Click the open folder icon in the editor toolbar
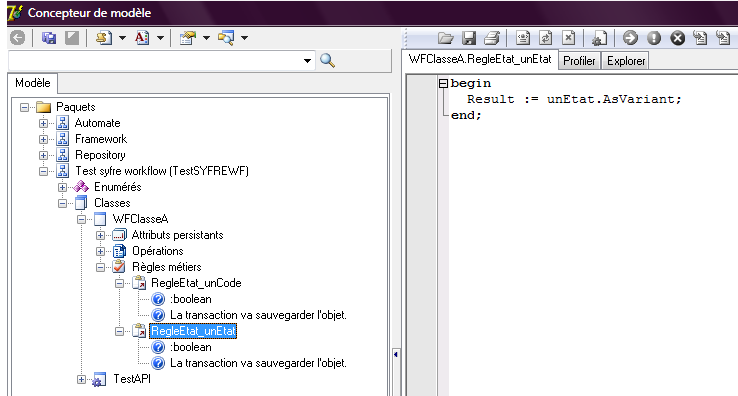 click(445, 38)
